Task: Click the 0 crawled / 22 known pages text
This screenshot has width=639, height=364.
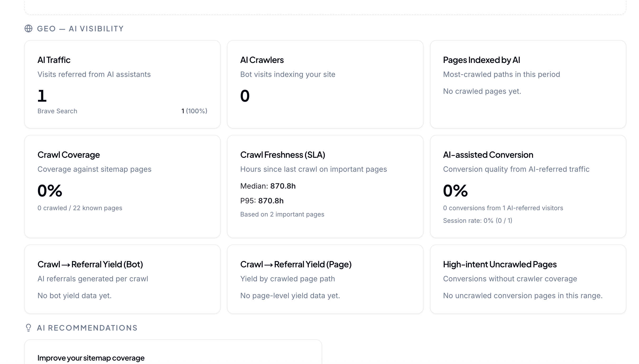Action: tap(80, 208)
